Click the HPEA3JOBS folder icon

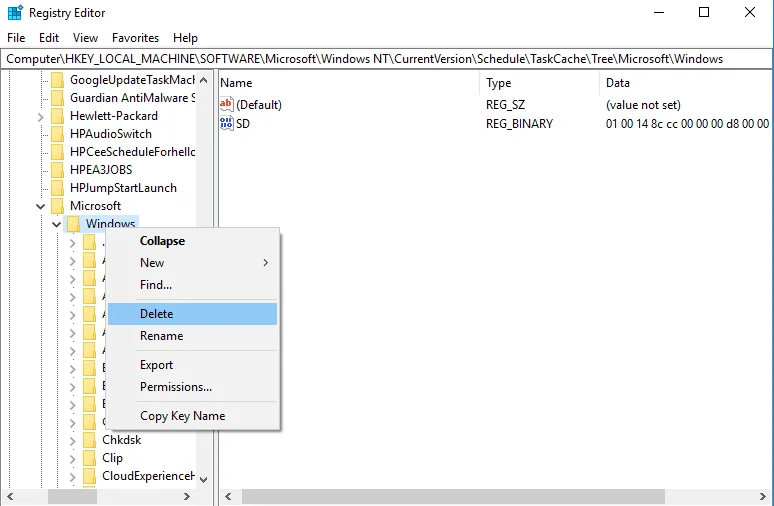(x=58, y=170)
